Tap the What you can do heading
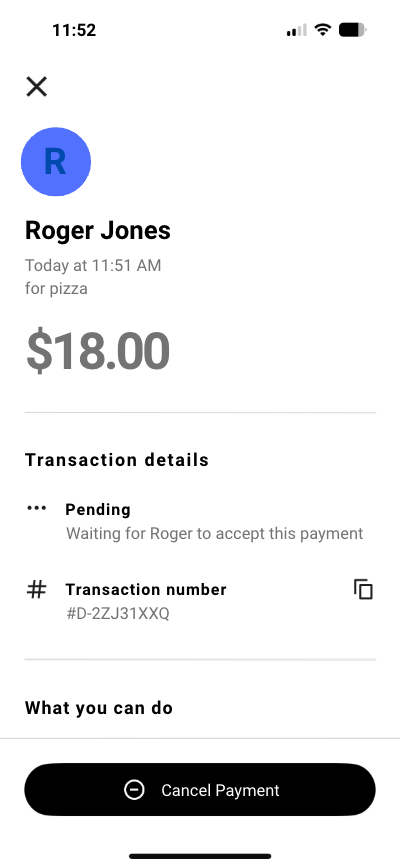 click(x=99, y=708)
